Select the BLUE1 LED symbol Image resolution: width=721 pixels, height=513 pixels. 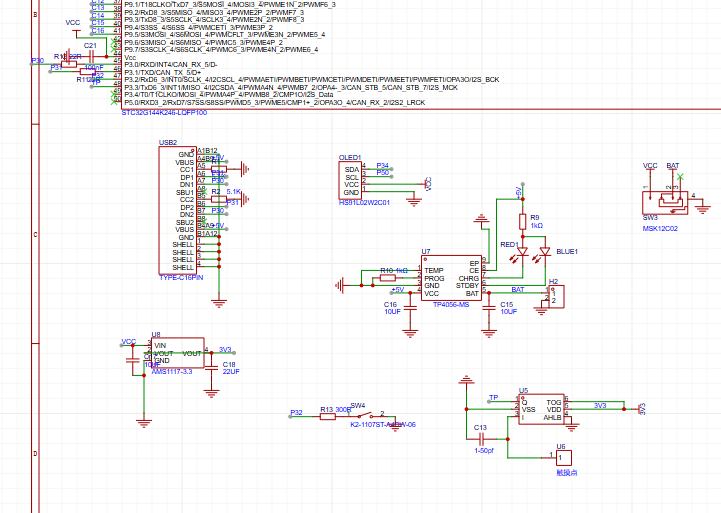point(543,254)
